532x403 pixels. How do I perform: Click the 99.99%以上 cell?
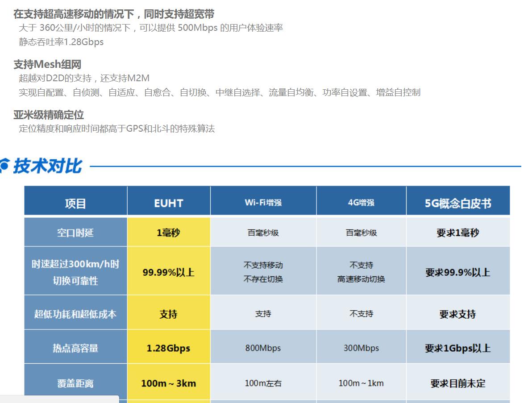click(168, 272)
